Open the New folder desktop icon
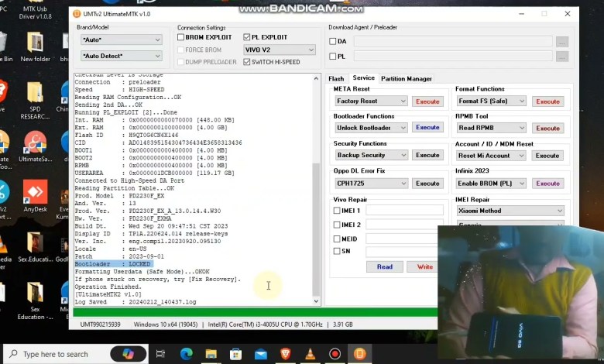The image size is (604, 364). 35,45
